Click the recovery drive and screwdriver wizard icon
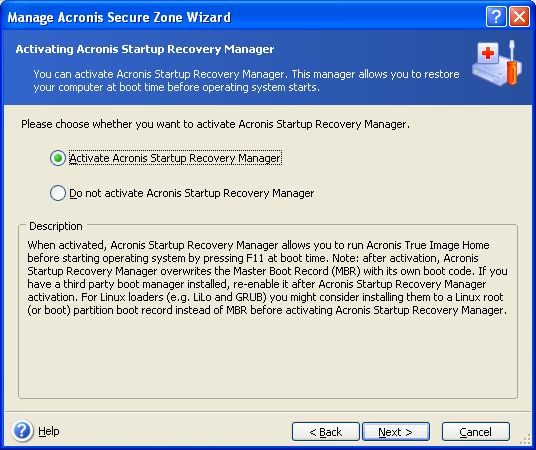 point(497,63)
